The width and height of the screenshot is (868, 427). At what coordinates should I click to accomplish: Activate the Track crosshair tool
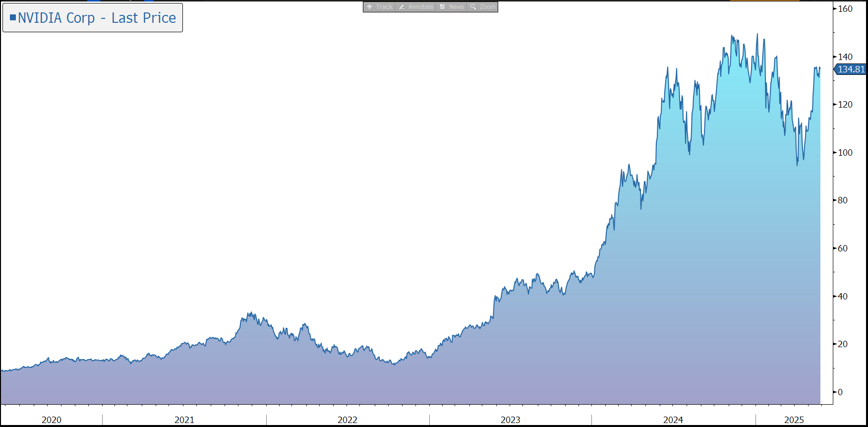click(380, 7)
